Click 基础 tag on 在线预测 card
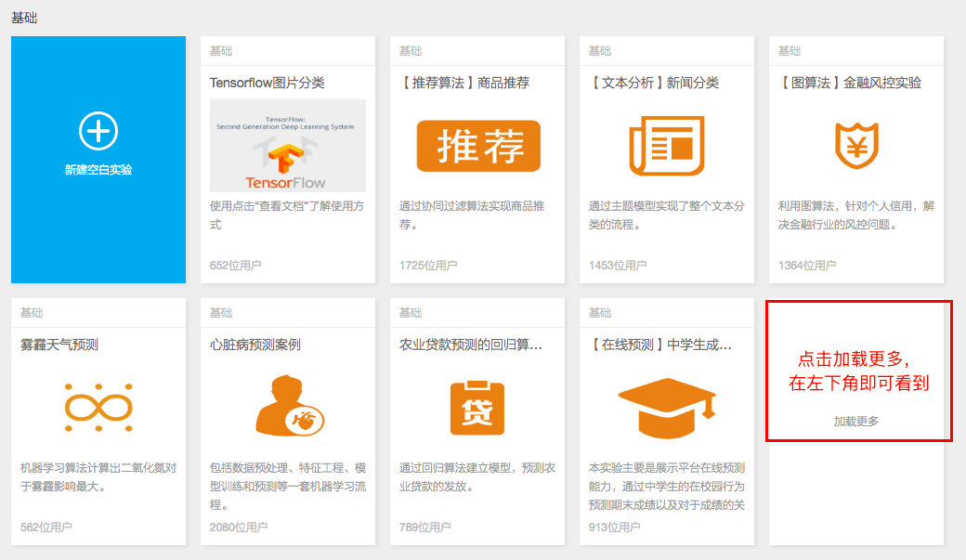The image size is (966, 560). pyautogui.click(x=599, y=312)
